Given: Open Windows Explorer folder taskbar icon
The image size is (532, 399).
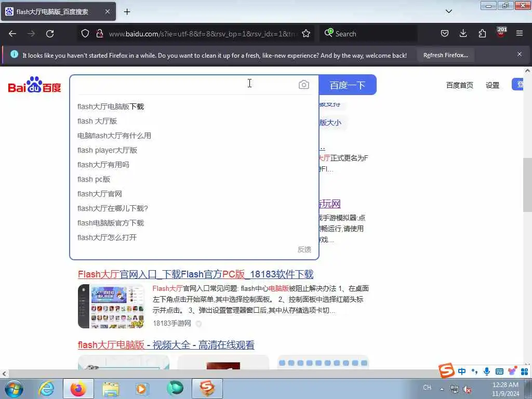Looking at the screenshot, I should [x=111, y=389].
